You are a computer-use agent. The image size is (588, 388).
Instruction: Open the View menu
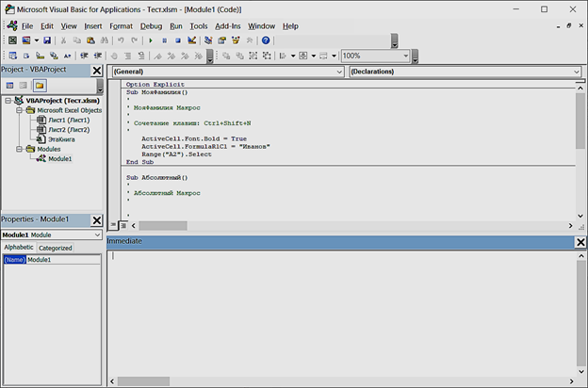coord(69,26)
